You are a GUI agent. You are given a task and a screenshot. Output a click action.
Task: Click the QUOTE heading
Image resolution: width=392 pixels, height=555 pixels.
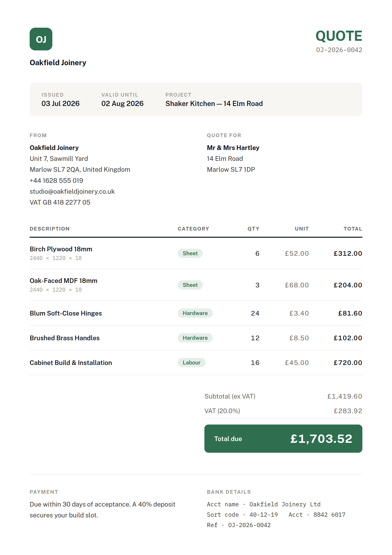tap(339, 36)
